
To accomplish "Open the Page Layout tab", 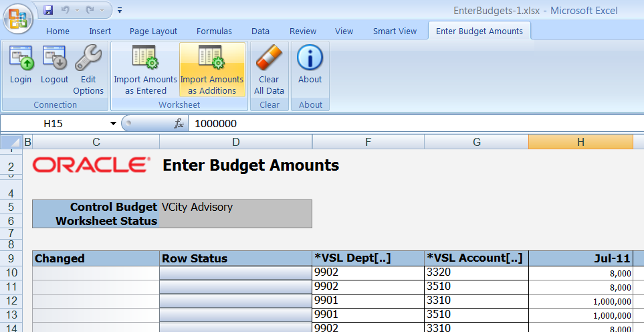I will point(153,31).
